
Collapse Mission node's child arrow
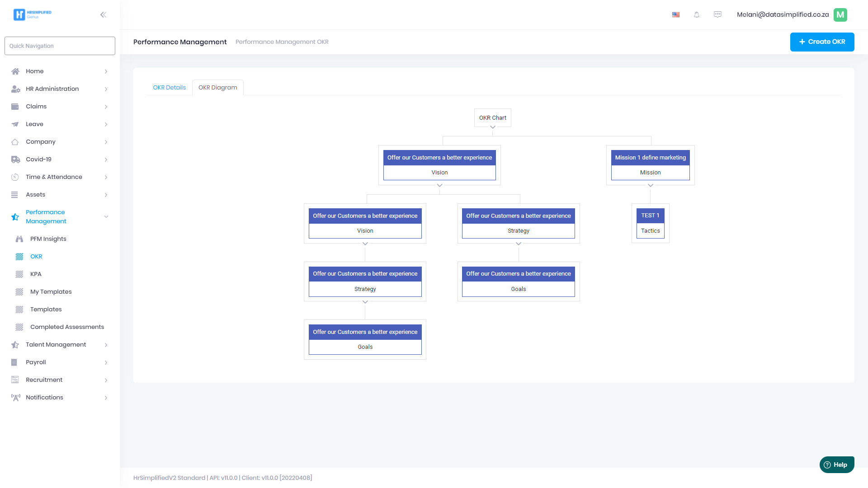pos(651,186)
